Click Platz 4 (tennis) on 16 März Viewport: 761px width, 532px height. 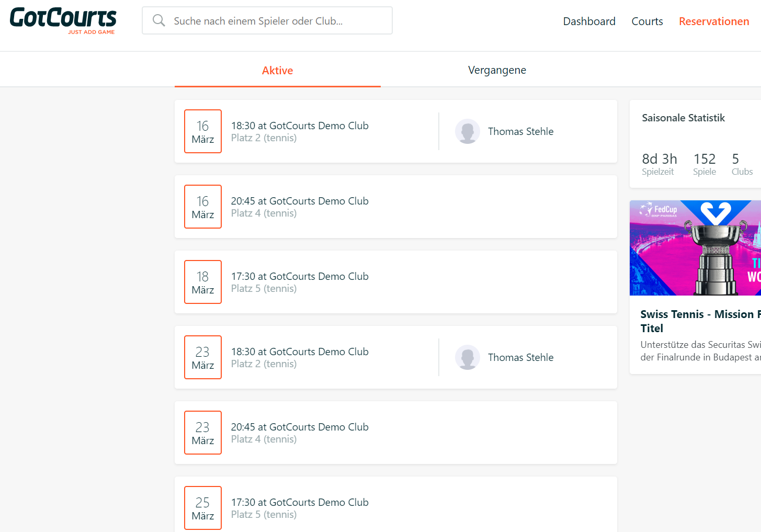[264, 213]
